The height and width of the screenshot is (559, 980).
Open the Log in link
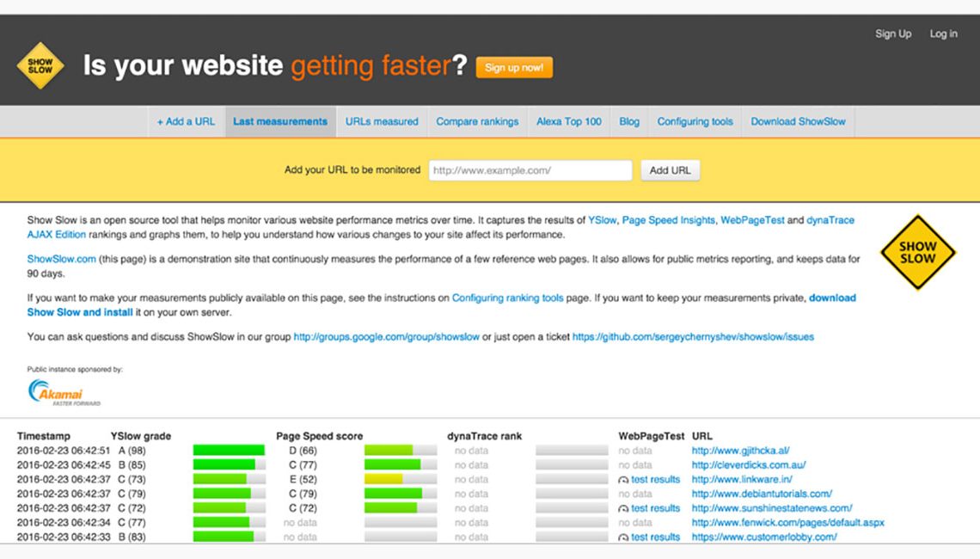[943, 34]
